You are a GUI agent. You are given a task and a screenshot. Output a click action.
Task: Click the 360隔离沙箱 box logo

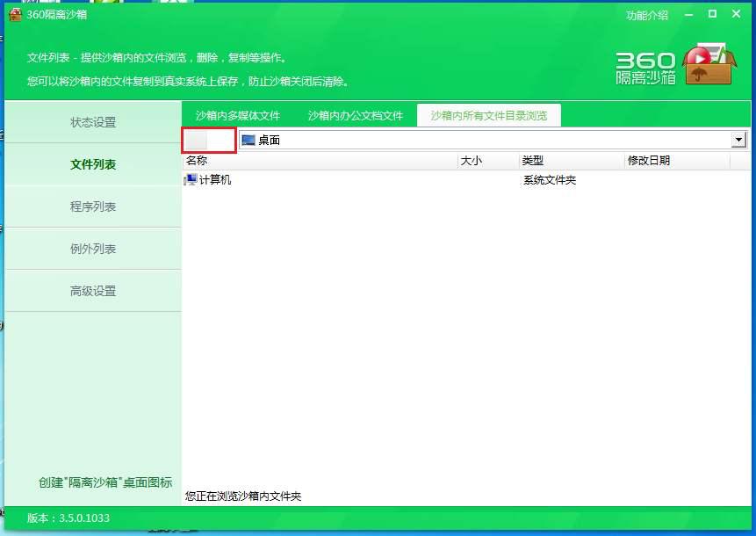709,64
